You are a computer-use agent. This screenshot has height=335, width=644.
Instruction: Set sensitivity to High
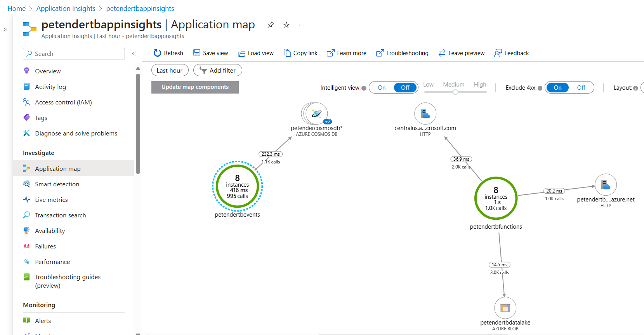point(480,85)
